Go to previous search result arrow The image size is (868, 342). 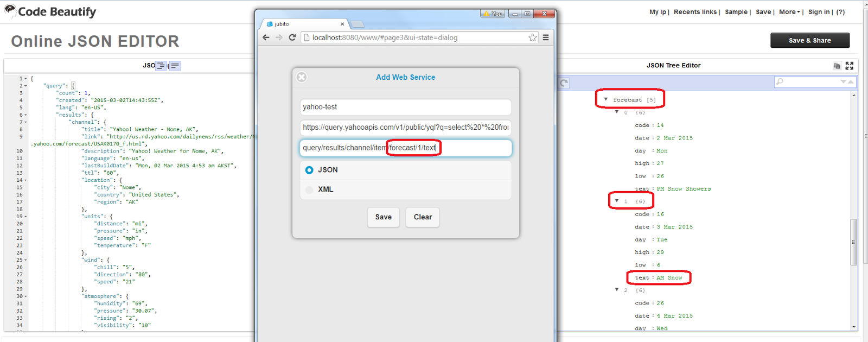point(851,82)
